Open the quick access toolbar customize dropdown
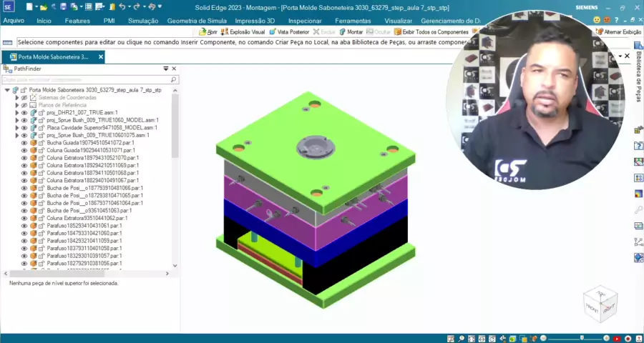Screen dimensions: 644x343 tap(160, 6)
